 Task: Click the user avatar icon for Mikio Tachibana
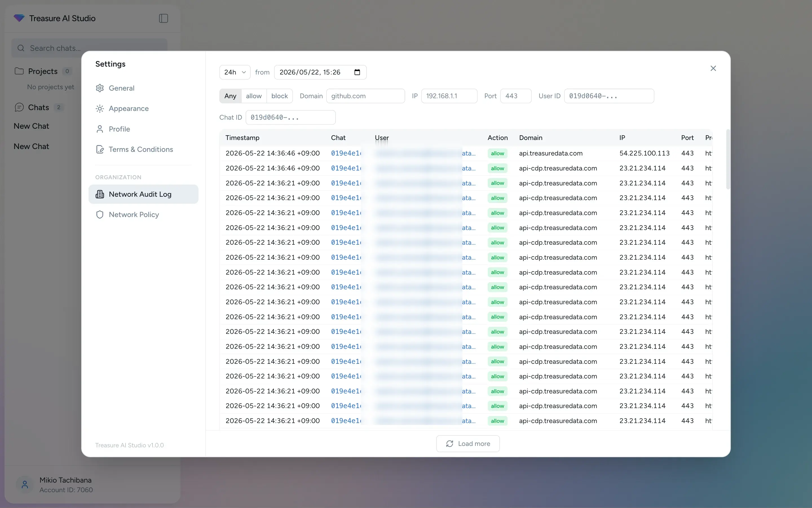pos(25,485)
